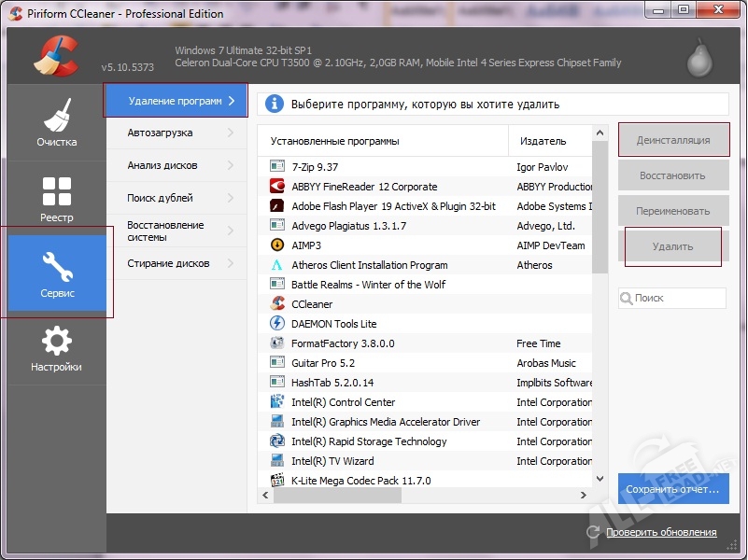Click the refresh icon beside Проверить обновления
Viewport: 748px width, 560px height.
593,532
